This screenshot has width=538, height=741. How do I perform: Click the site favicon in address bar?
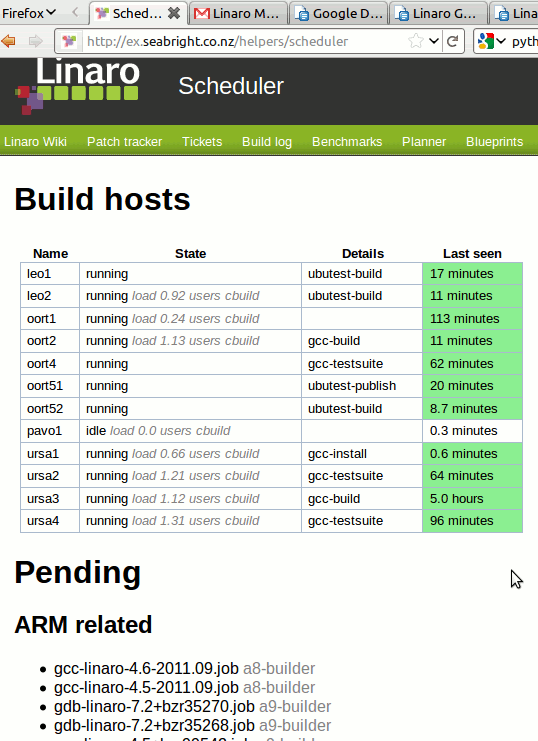pos(69,42)
